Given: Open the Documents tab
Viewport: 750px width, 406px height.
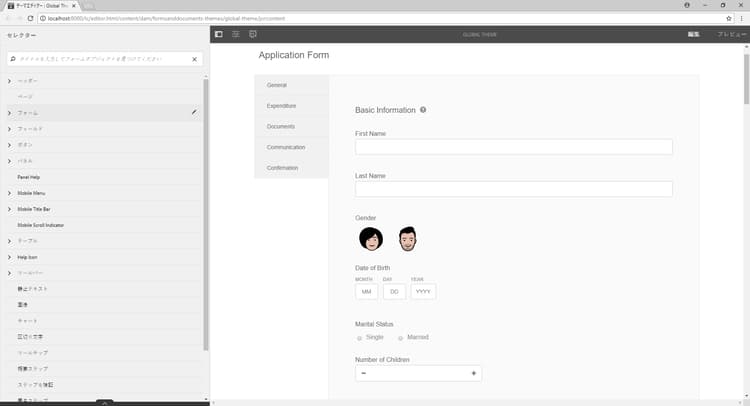Looking at the screenshot, I should tap(291, 126).
